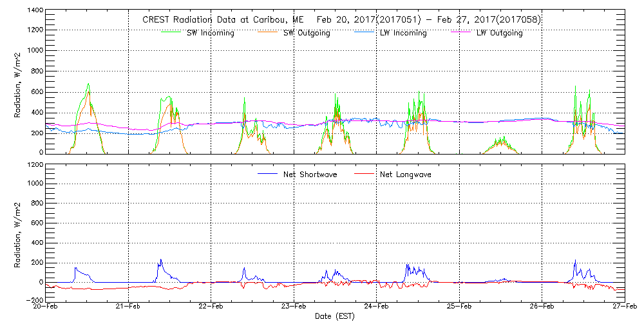The width and height of the screenshot is (644, 322).
Task: Click the 21-Feb date tick label
Action: click(129, 307)
